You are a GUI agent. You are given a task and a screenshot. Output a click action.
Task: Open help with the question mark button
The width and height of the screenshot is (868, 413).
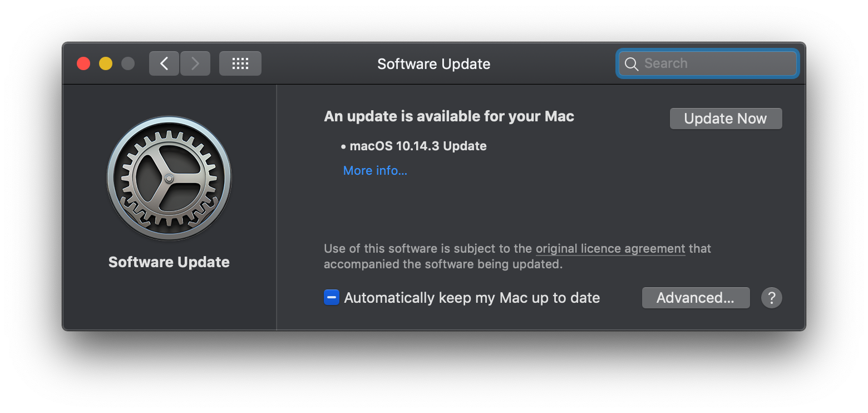[x=772, y=298]
